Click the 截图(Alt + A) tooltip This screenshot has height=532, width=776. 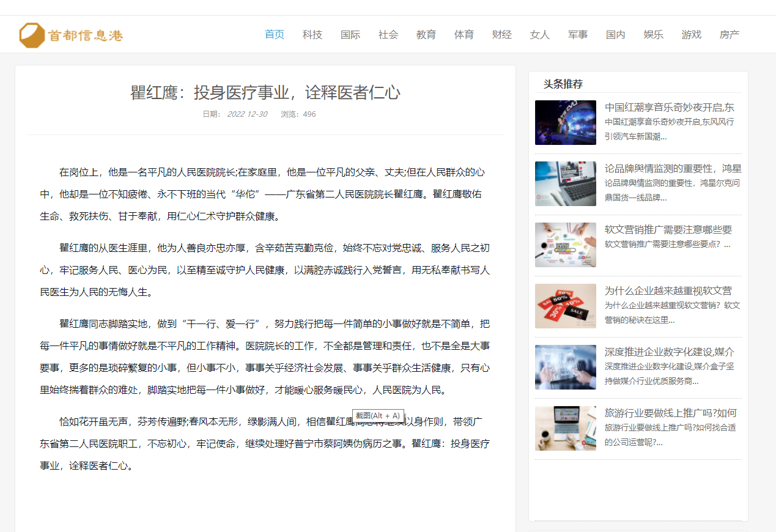point(378,416)
